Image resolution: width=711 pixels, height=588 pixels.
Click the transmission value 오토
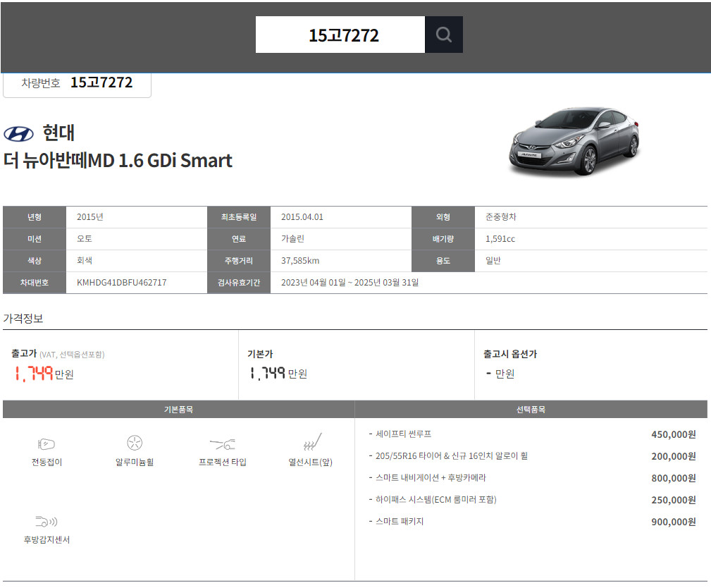pyautogui.click(x=85, y=238)
